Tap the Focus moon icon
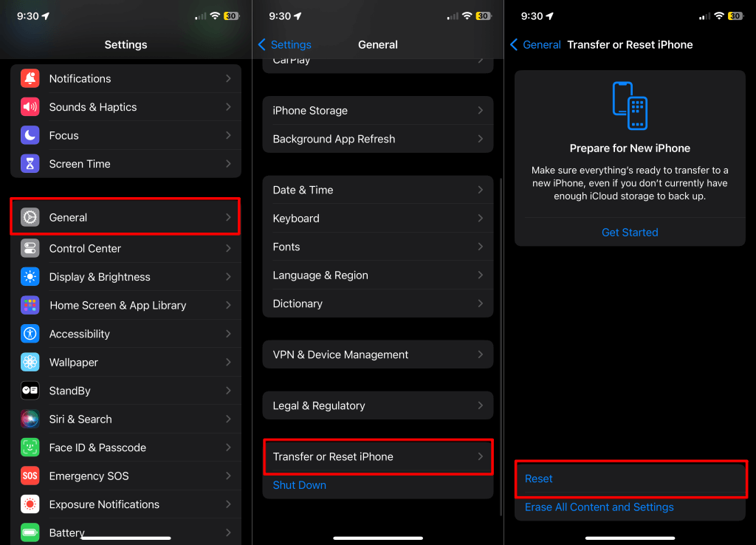 point(30,136)
